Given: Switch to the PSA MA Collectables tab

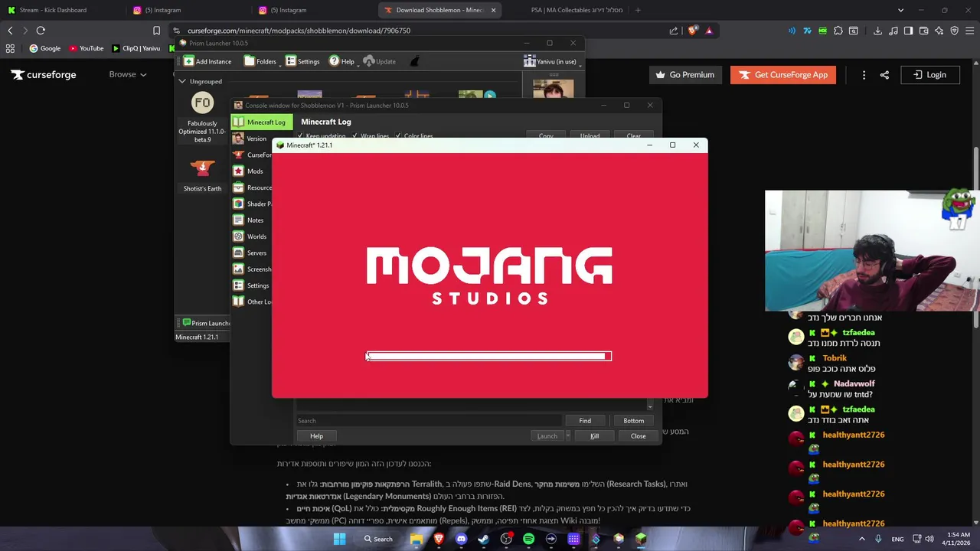Looking at the screenshot, I should [x=577, y=10].
